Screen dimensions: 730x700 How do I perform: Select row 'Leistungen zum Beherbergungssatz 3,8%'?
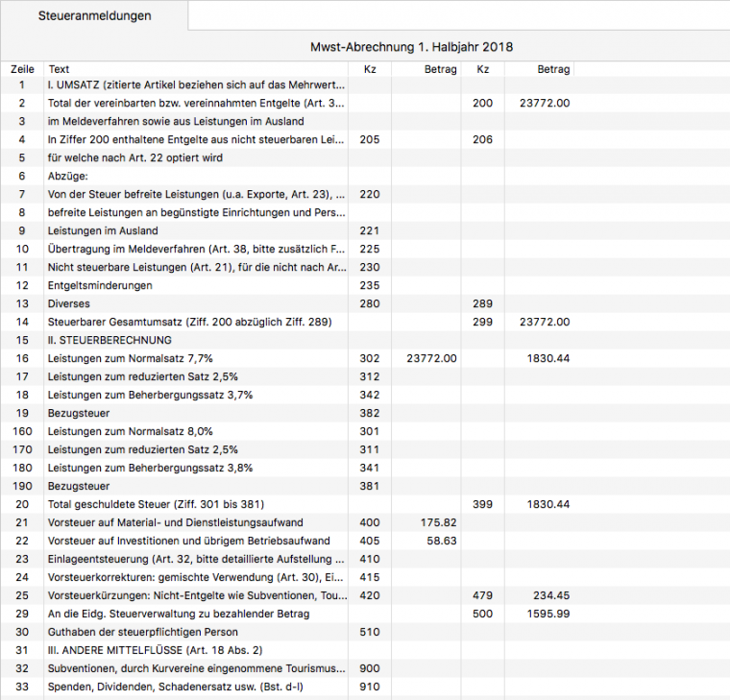pos(365,468)
